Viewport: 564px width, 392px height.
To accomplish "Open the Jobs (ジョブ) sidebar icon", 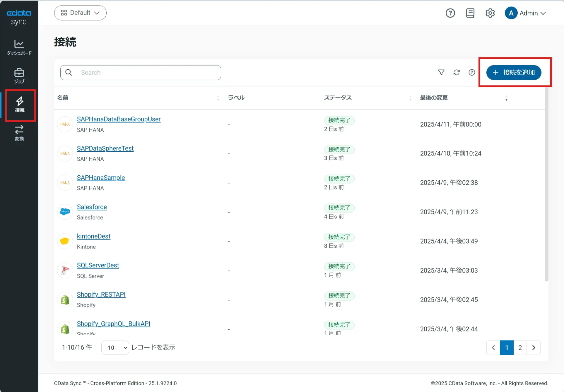I will tap(19, 76).
